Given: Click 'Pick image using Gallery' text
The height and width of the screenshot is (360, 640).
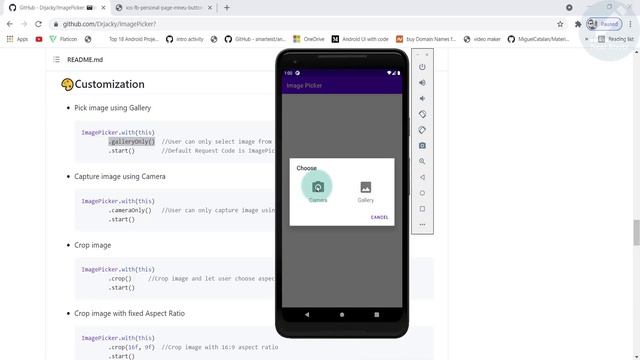Looking at the screenshot, I should point(113,108).
